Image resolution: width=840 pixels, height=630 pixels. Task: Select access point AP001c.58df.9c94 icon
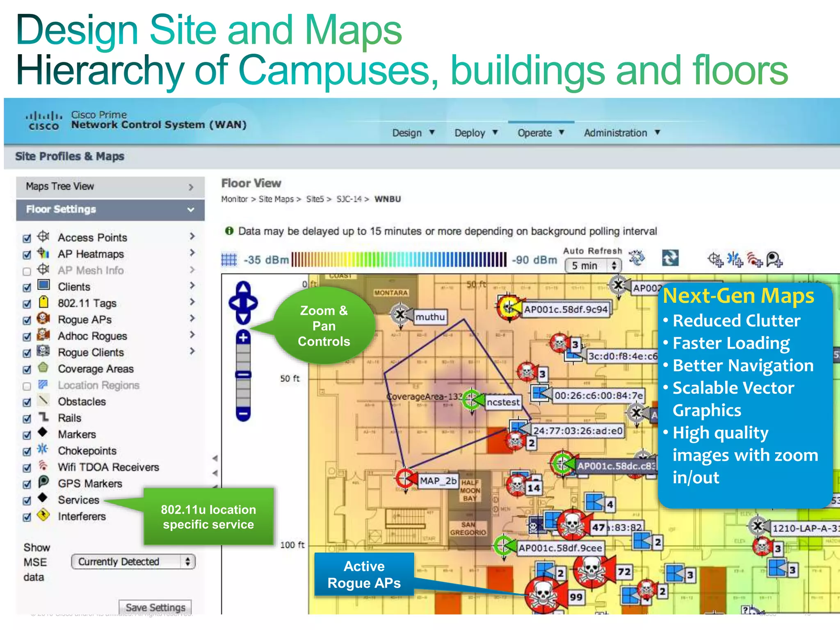tap(509, 307)
